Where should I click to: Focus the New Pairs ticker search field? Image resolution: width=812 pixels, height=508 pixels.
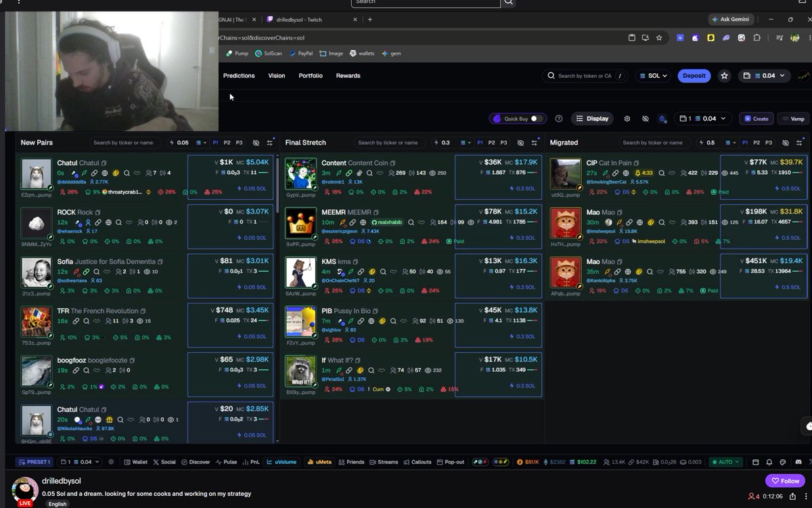[126, 143]
